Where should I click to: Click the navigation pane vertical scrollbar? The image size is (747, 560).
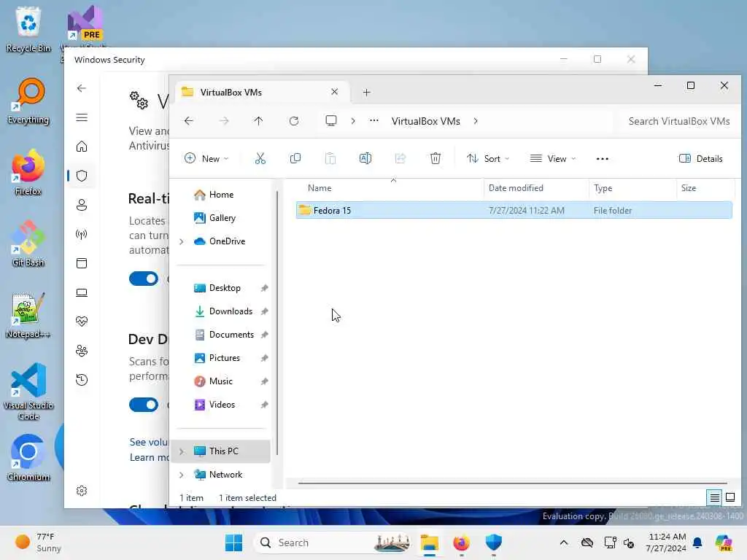[277, 324]
